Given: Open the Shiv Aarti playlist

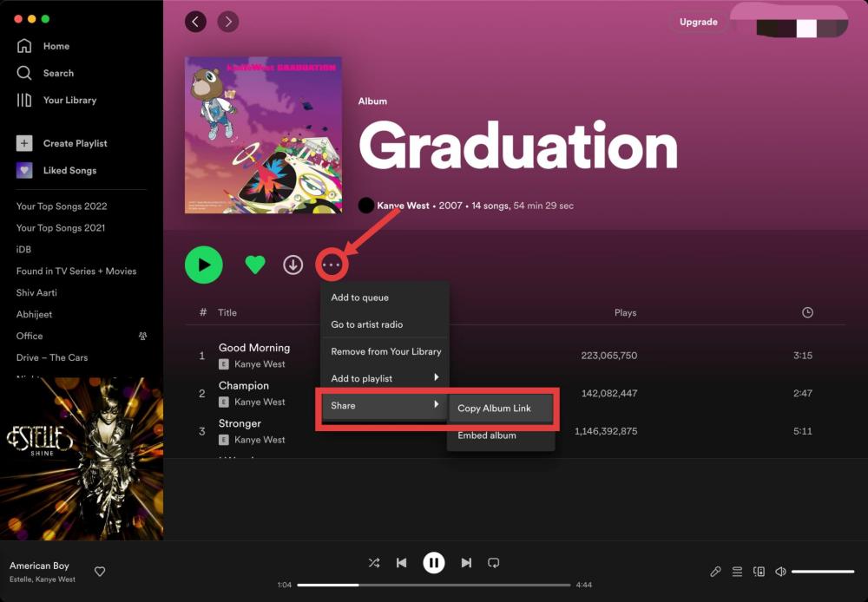Looking at the screenshot, I should coord(36,292).
